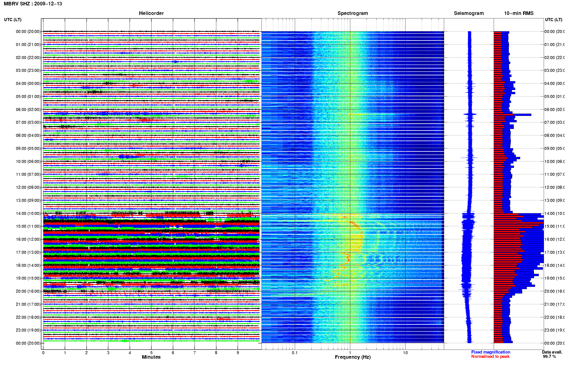The height and width of the screenshot is (368, 588).
Task: Click the seismogram burst near 09:45
Action: tap(469, 158)
